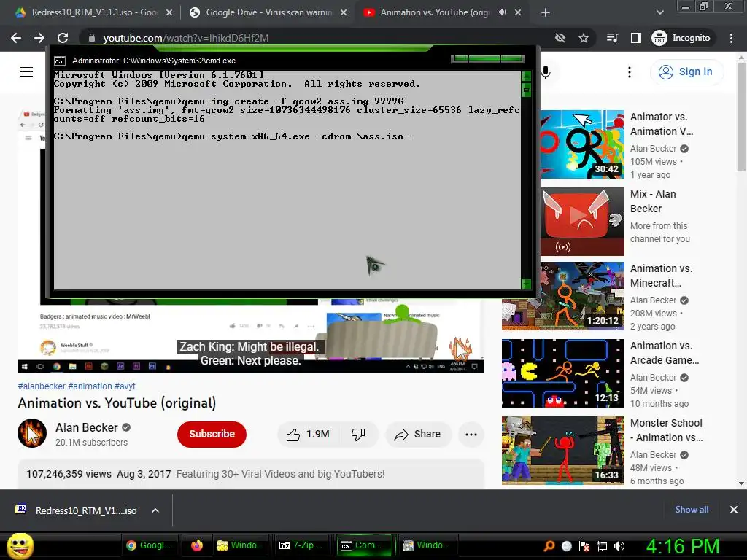
Task: Sign in to YouTube
Action: 686,72
